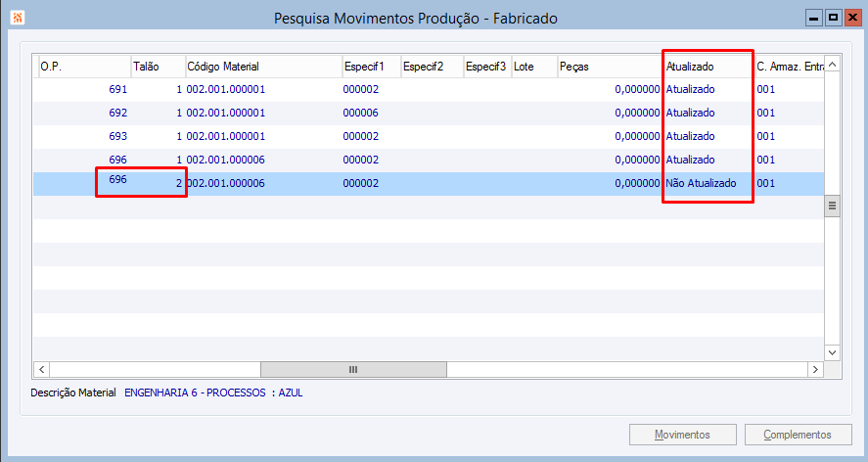Click the horizontal scrollbar left arrow

pos(41,369)
